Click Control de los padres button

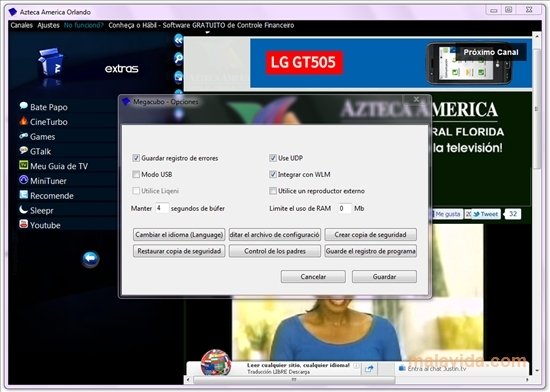(275, 251)
